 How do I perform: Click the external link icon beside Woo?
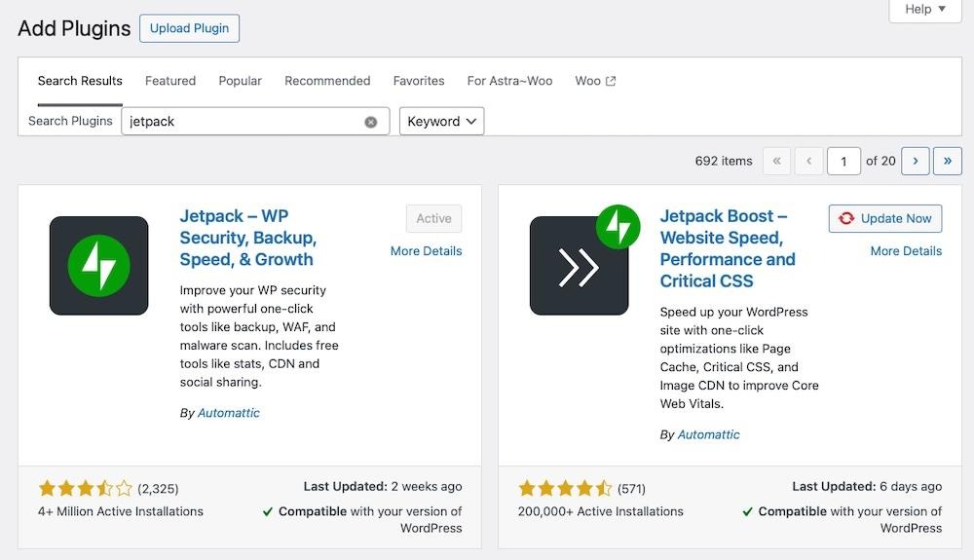point(611,81)
